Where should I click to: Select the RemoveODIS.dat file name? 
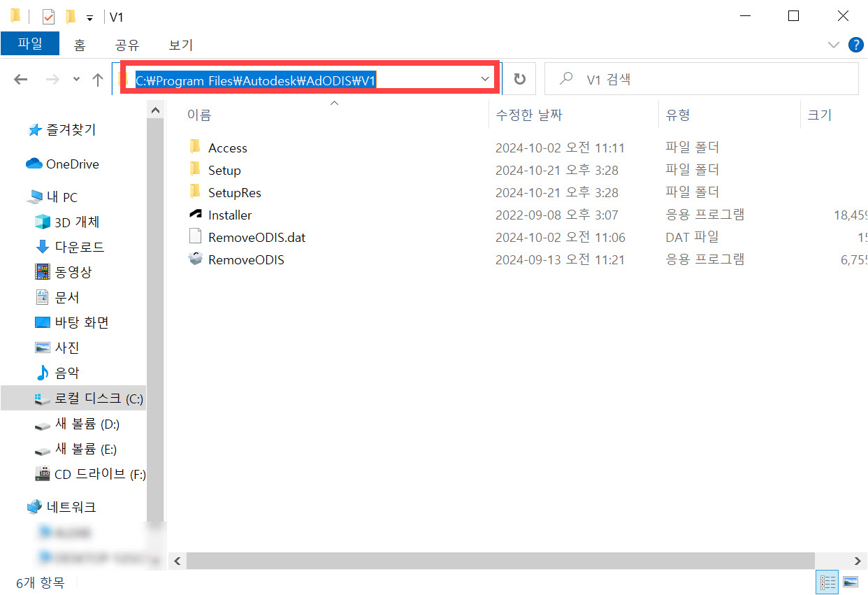point(257,237)
